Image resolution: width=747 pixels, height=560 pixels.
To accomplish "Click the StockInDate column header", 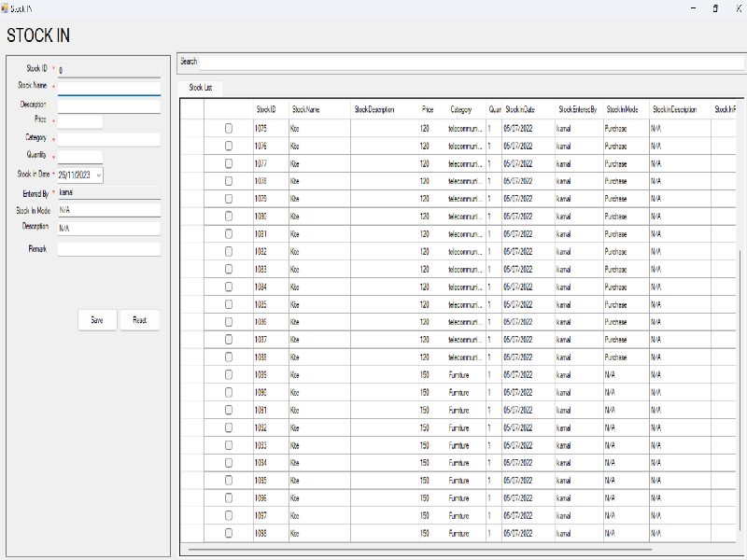I will click(520, 109).
